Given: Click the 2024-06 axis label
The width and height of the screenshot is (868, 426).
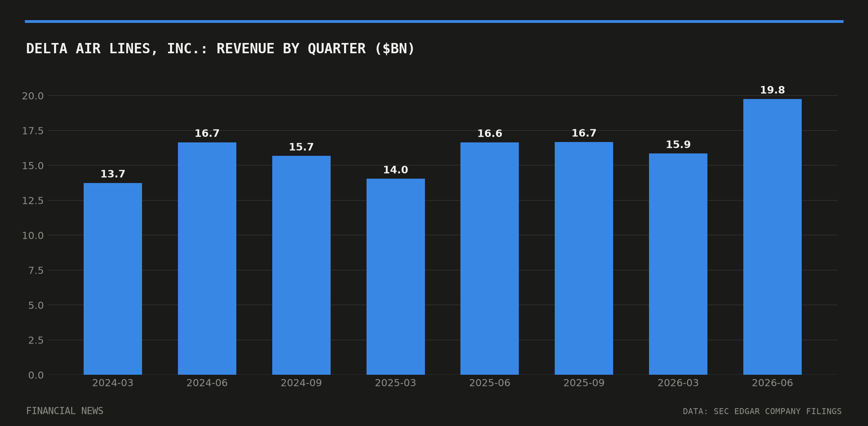Looking at the screenshot, I should (x=207, y=383).
